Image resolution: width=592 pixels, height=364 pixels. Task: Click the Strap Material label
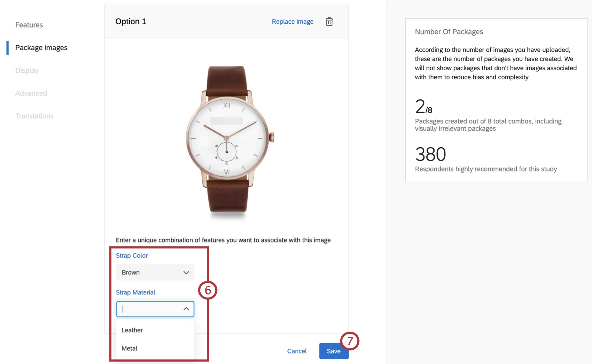135,292
